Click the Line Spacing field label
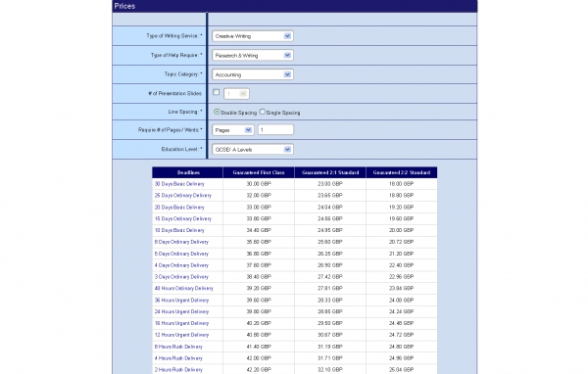Image resolution: width=588 pixels, height=374 pixels. coord(185,112)
